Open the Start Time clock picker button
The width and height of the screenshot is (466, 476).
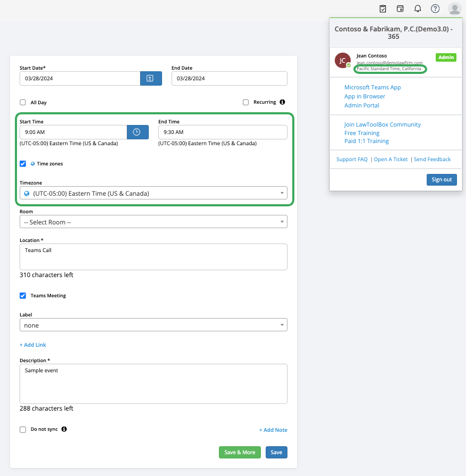[x=138, y=132]
